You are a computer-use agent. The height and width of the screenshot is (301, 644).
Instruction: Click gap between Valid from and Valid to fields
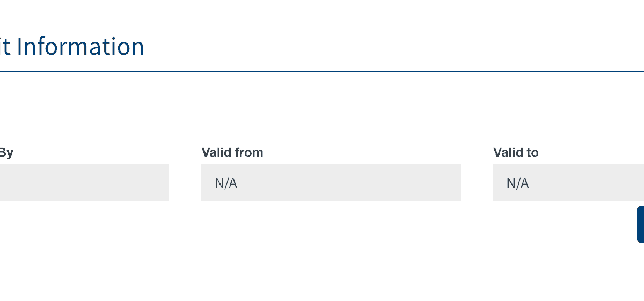pos(477,182)
